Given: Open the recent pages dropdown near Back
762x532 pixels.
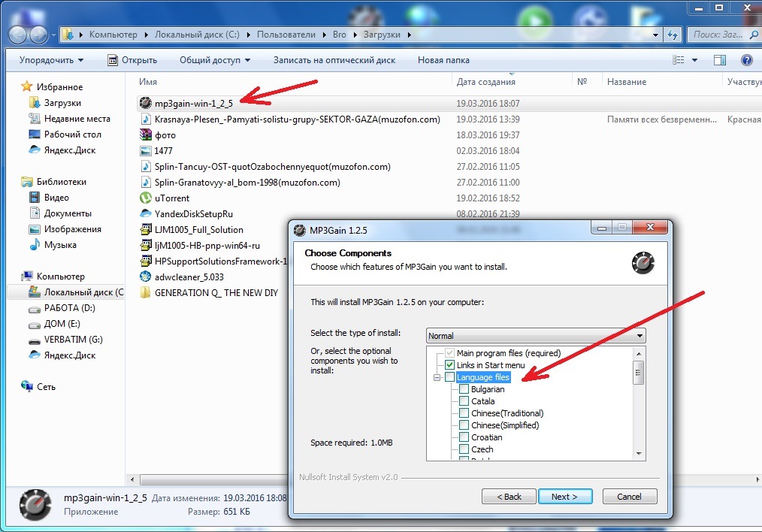Looking at the screenshot, I should tap(53, 35).
